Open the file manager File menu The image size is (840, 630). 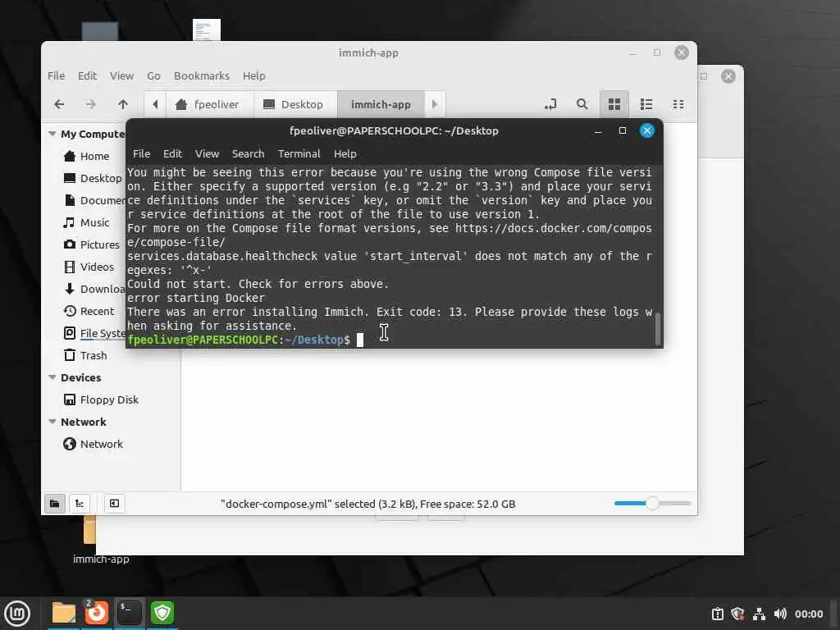(x=57, y=76)
